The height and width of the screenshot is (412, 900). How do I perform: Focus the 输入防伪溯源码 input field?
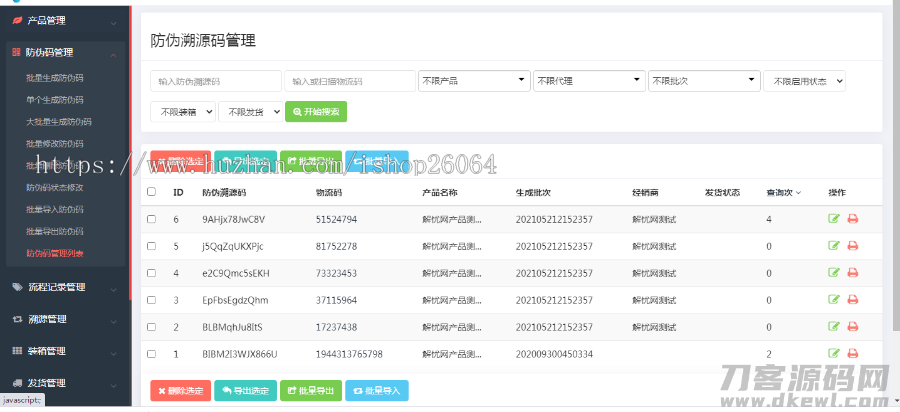215,81
